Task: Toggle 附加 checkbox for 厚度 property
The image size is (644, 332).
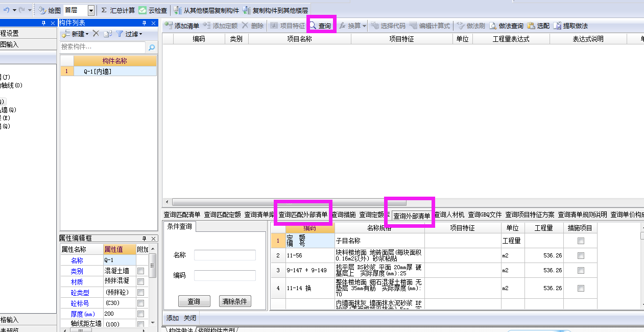Action: tap(141, 314)
